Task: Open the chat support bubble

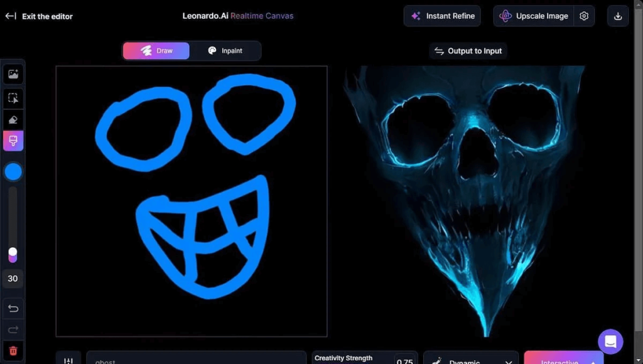Action: pos(610,341)
